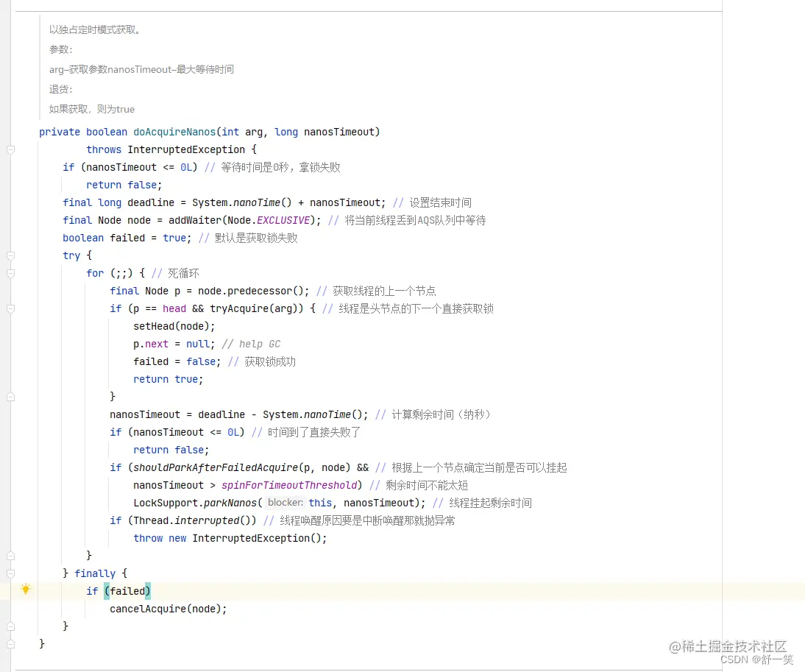Collapse the try block fold marker
The width and height of the screenshot is (805, 672).
tap(10, 255)
